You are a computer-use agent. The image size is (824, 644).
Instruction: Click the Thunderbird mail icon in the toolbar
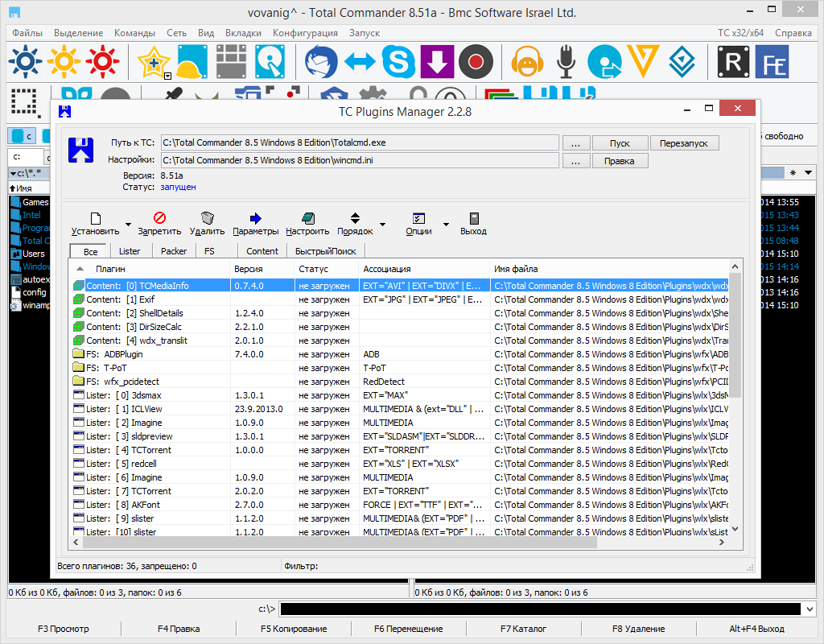tap(321, 62)
